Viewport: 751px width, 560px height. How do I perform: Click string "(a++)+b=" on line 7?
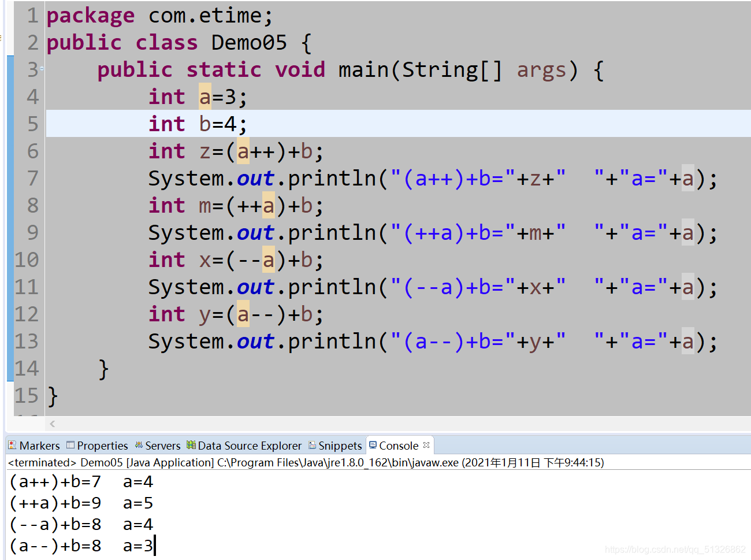453,179
